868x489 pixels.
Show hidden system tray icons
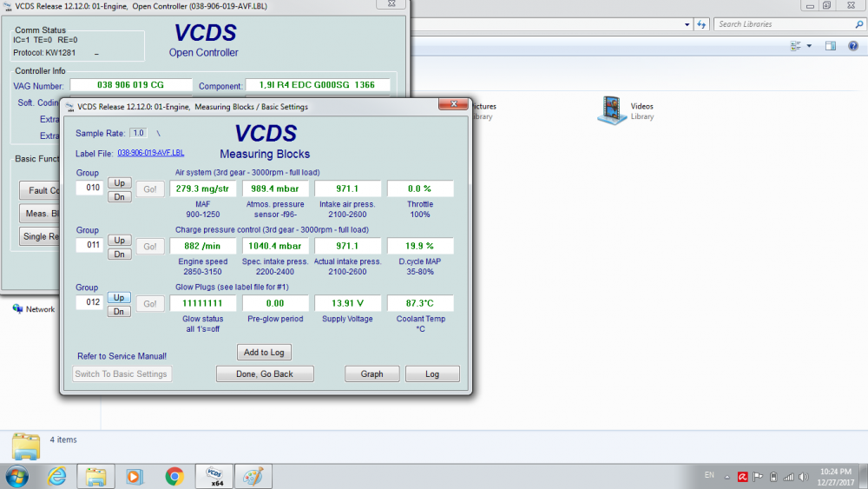[x=728, y=476]
